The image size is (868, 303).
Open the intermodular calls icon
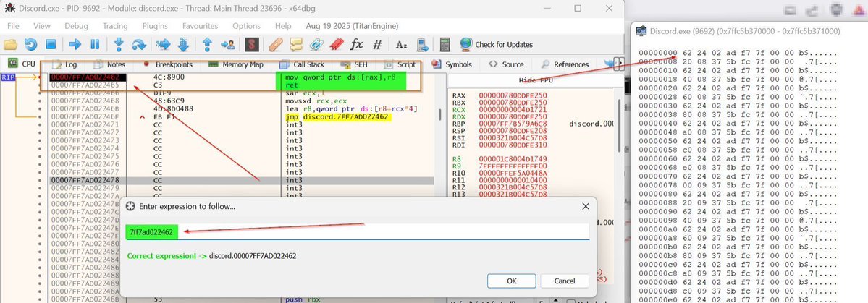tap(422, 44)
